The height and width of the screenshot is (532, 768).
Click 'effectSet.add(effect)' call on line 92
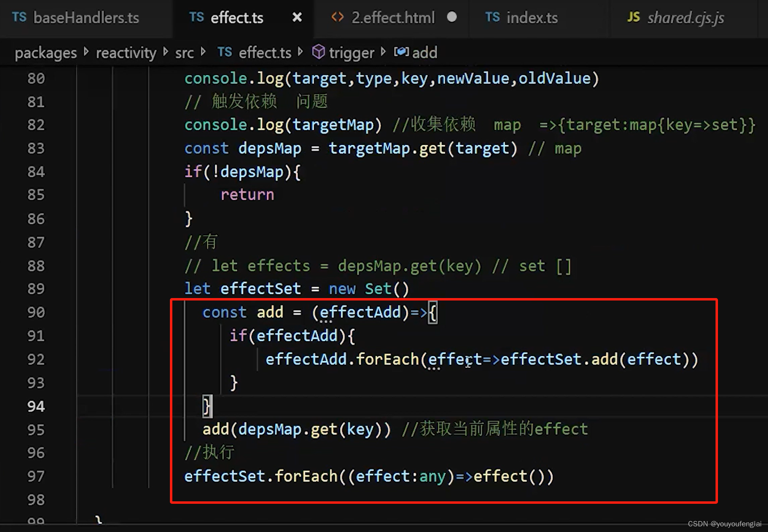595,359
